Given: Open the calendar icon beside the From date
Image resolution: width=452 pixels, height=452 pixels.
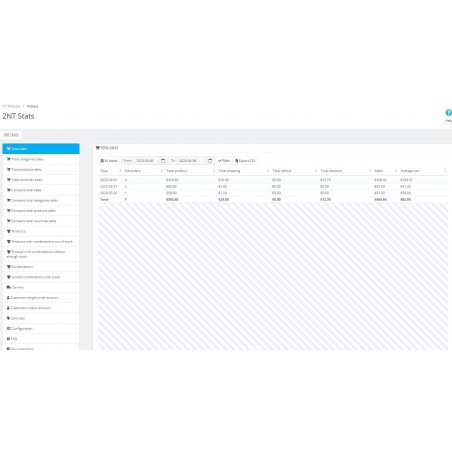Looking at the screenshot, I should (163, 161).
